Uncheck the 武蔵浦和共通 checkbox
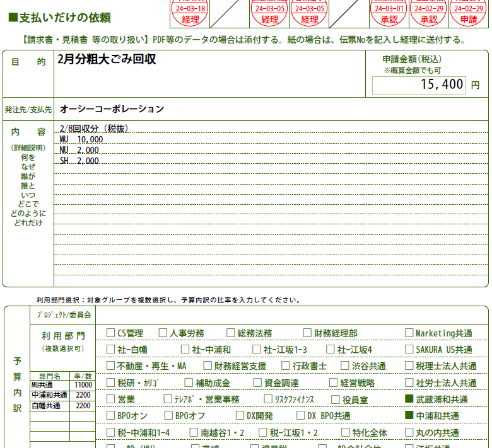 (409, 399)
